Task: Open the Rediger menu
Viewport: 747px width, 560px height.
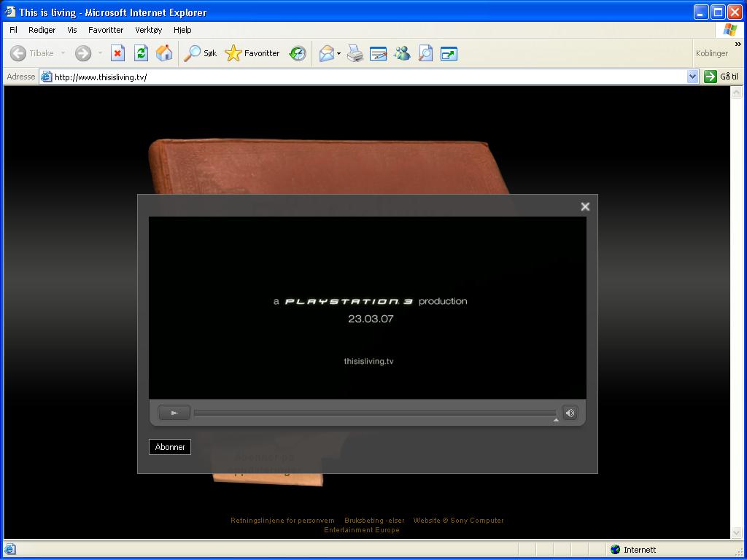Action: (42, 30)
